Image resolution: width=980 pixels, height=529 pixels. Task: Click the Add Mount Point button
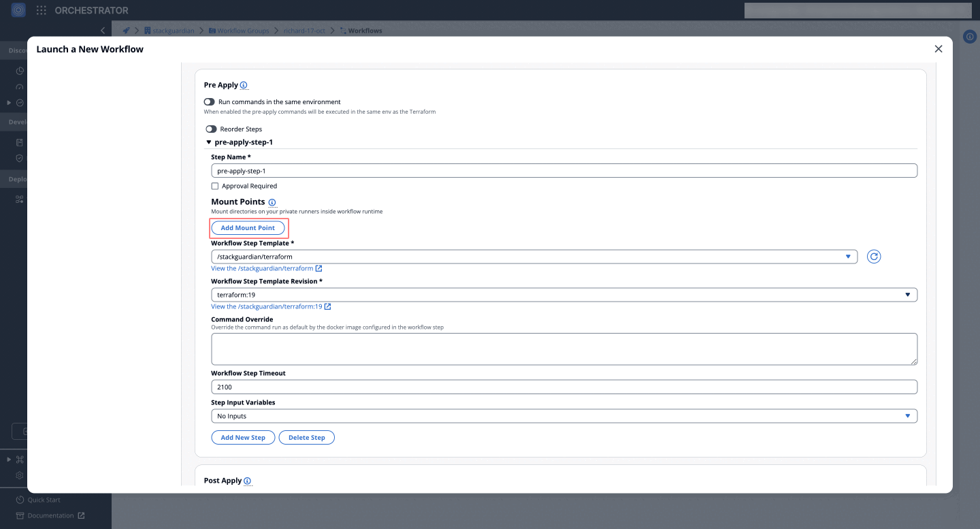[248, 227]
